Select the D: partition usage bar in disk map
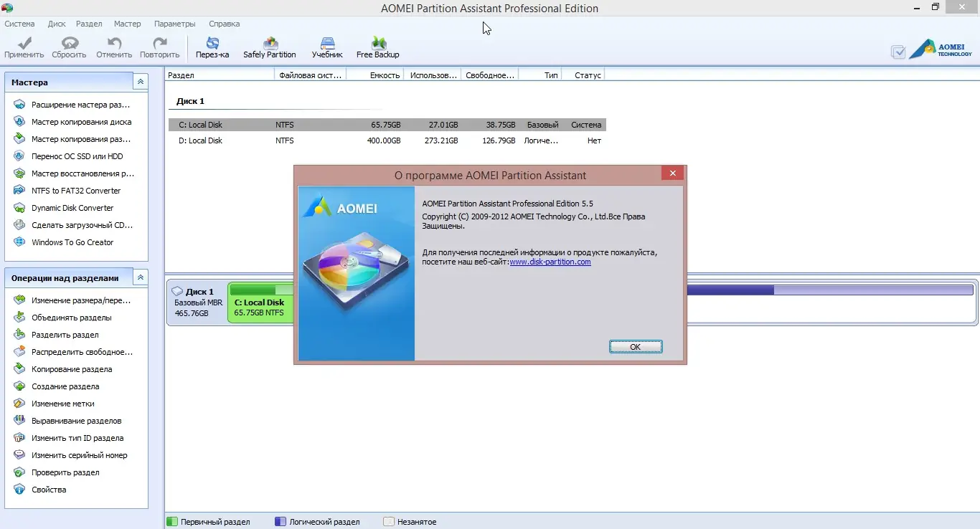 829,290
